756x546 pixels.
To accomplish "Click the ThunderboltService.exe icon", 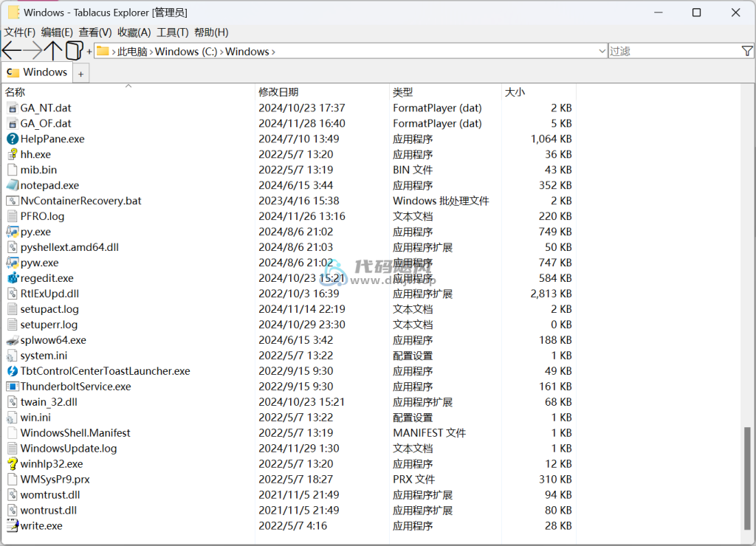I will coord(13,387).
